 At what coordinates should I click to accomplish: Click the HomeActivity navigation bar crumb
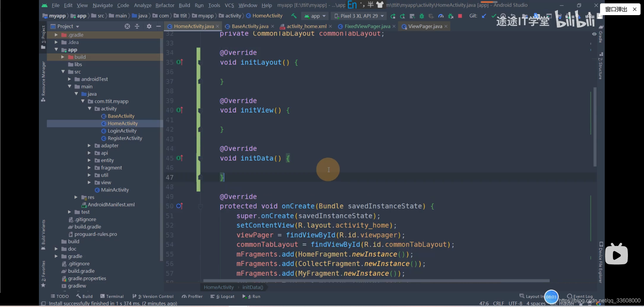[265, 16]
